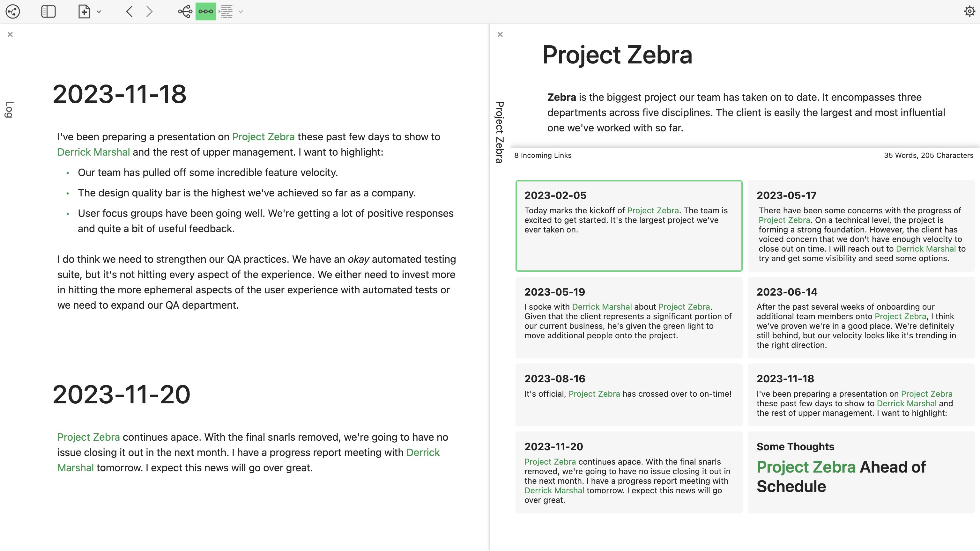980x551 pixels.
Task: Select the linear thread view icon
Action: pos(205,12)
